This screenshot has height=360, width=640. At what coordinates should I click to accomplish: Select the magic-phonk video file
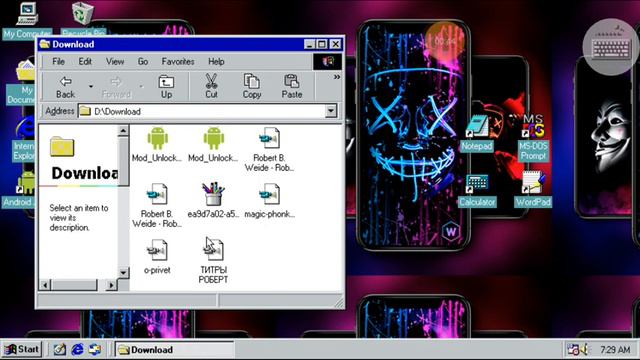tap(269, 200)
